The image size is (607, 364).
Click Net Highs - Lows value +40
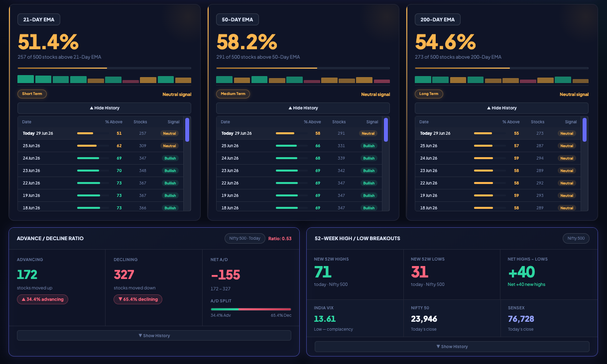521,272
